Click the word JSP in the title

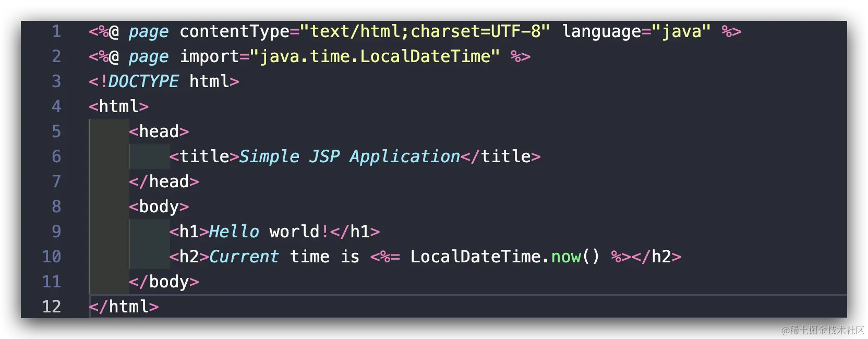click(324, 156)
